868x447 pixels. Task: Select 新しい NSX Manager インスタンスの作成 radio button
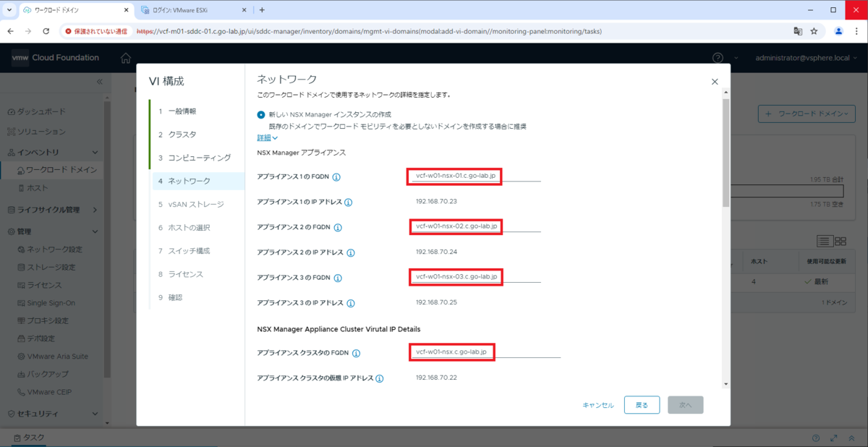[x=261, y=114]
